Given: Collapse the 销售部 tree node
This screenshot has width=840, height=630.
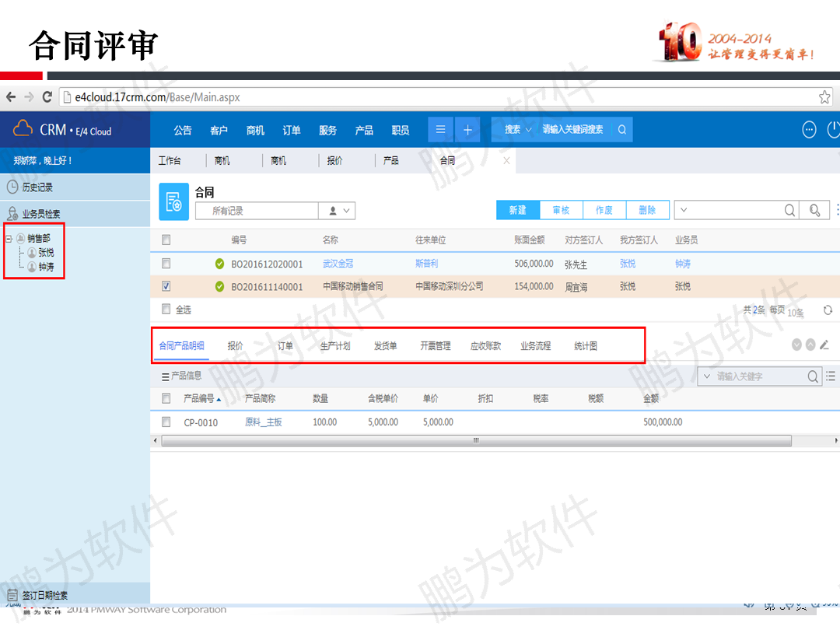Looking at the screenshot, I should click(x=9, y=239).
